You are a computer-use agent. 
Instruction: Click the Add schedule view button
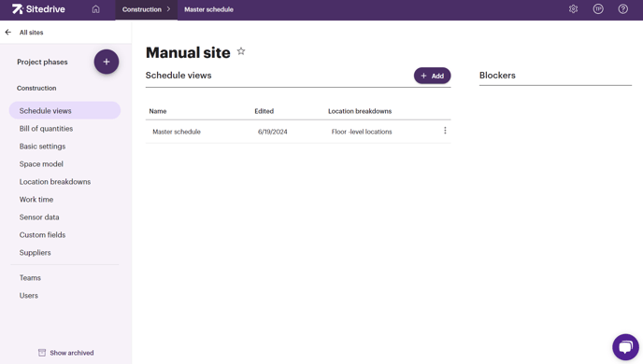pyautogui.click(x=432, y=76)
